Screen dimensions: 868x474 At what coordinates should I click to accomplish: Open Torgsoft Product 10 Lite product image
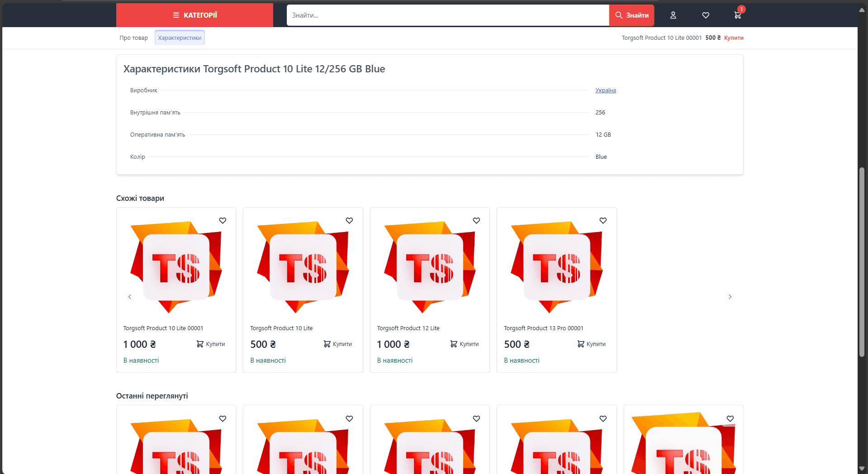tap(303, 267)
